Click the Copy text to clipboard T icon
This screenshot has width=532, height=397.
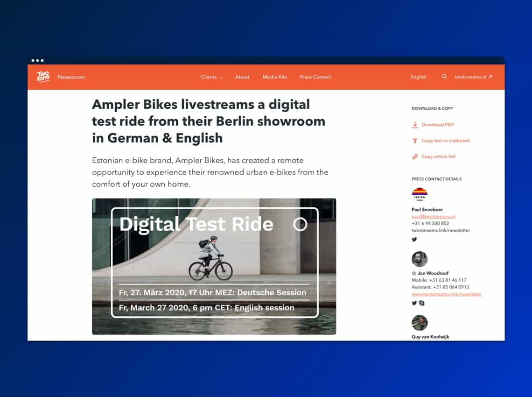coord(415,141)
